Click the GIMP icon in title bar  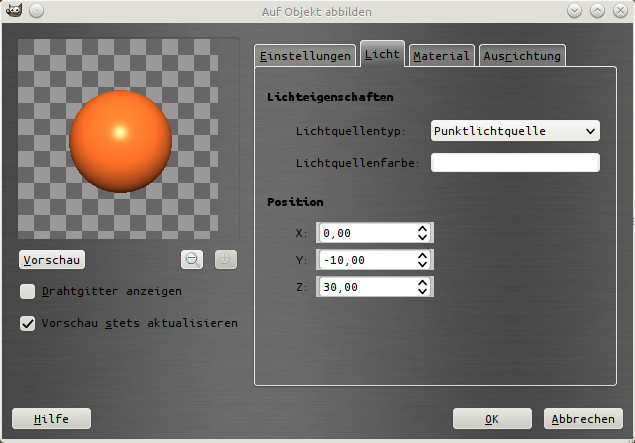[11, 10]
